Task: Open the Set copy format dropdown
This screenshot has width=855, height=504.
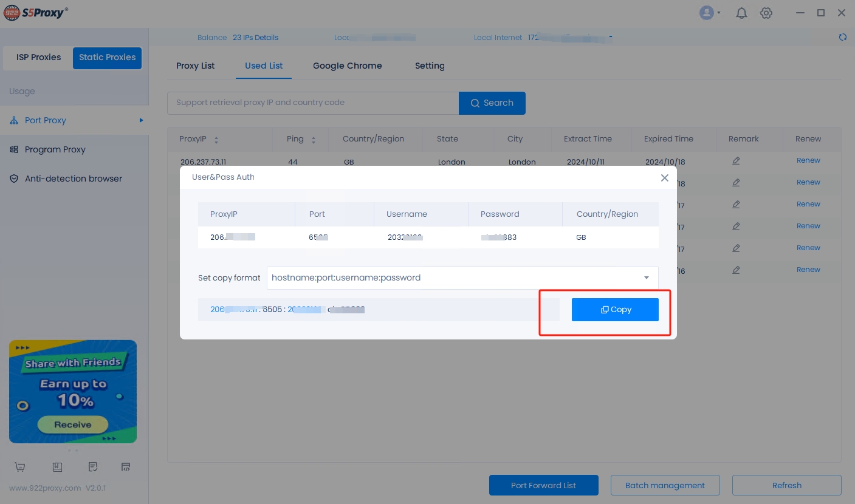Action: [x=462, y=278]
